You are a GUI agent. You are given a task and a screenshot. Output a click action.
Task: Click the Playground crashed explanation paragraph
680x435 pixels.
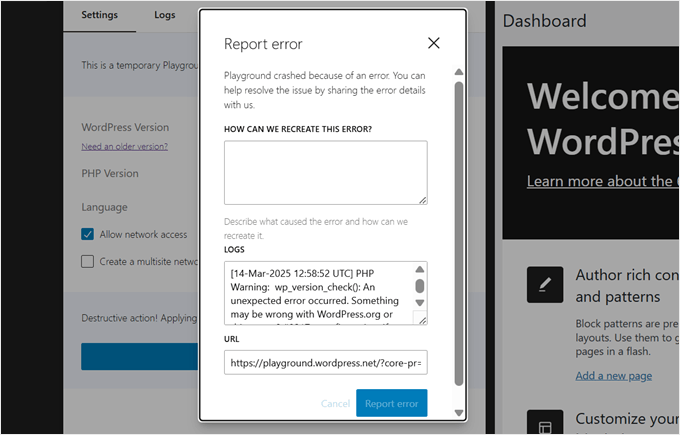point(325,90)
